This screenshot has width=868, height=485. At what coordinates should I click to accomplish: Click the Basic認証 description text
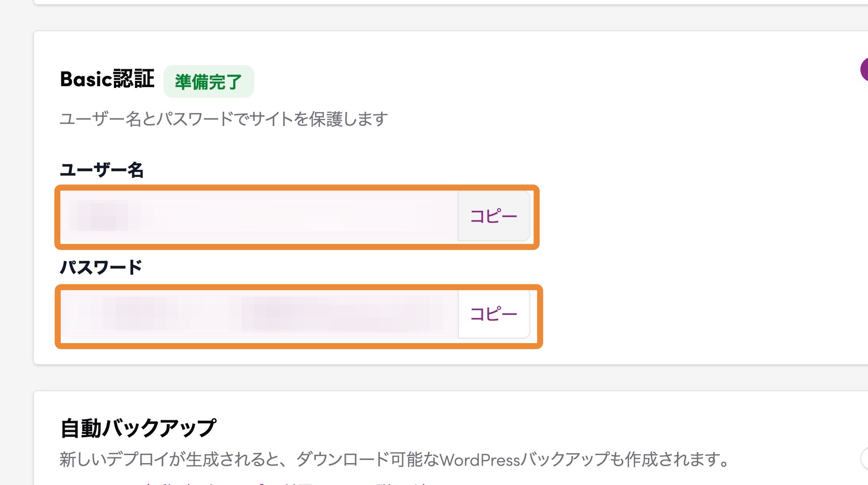pyautogui.click(x=223, y=119)
